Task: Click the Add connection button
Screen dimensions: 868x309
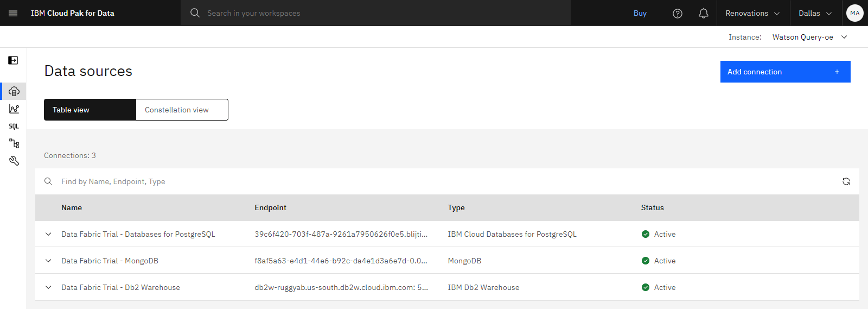Action: [x=786, y=72]
